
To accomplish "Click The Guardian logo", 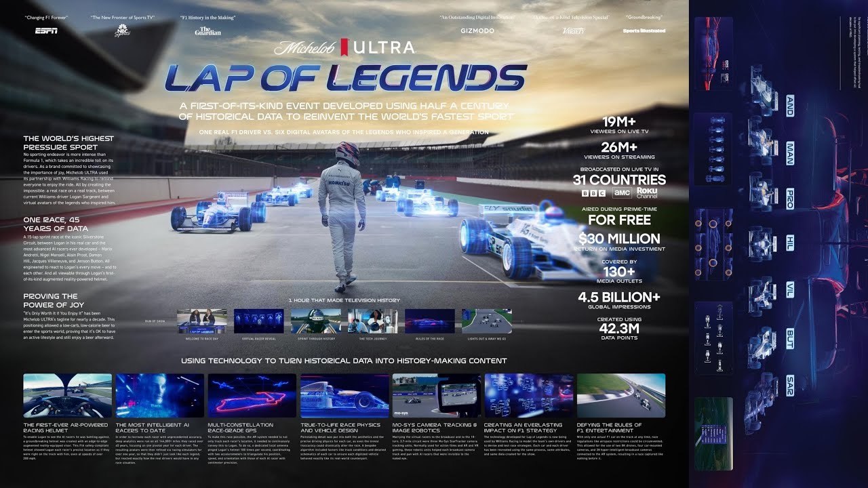I will tap(207, 31).
